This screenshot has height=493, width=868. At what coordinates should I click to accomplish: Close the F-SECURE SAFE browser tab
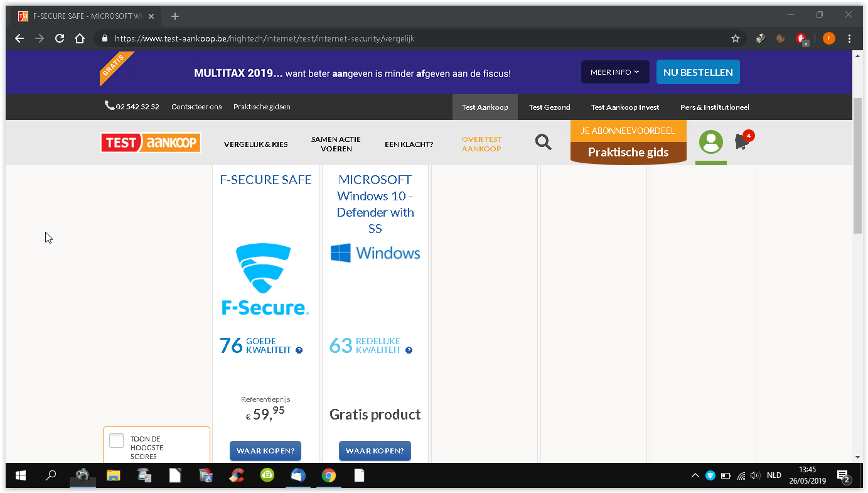[x=151, y=16]
